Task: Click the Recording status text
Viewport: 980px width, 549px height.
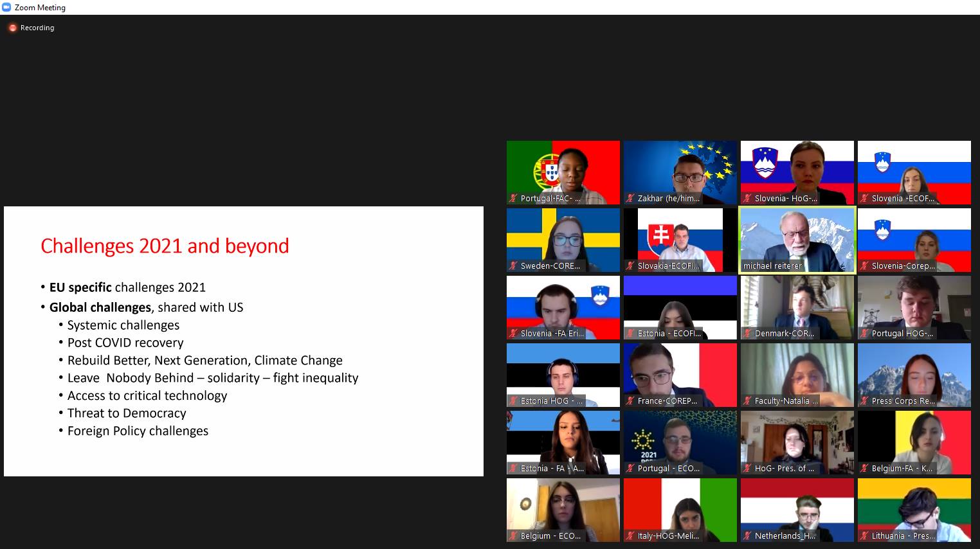Action: (x=37, y=28)
